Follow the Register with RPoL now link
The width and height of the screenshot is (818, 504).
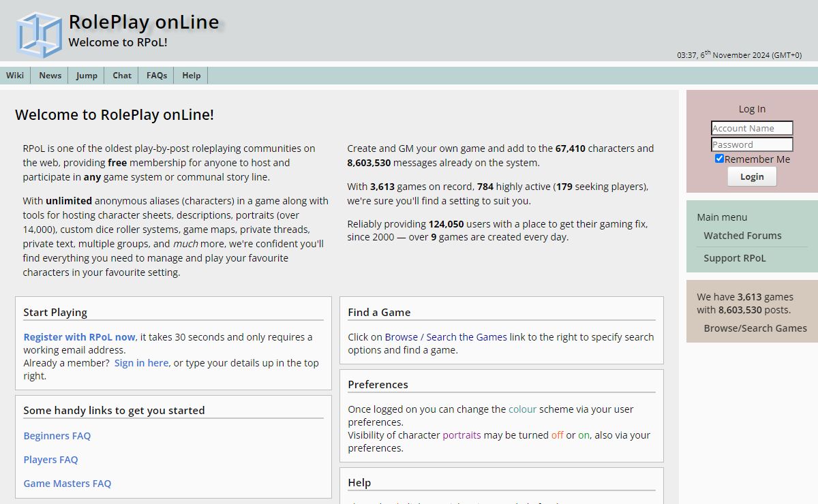(x=79, y=337)
